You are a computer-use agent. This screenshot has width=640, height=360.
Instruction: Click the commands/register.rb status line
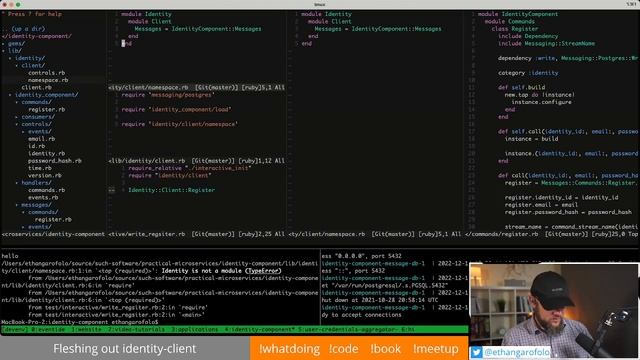point(552,234)
